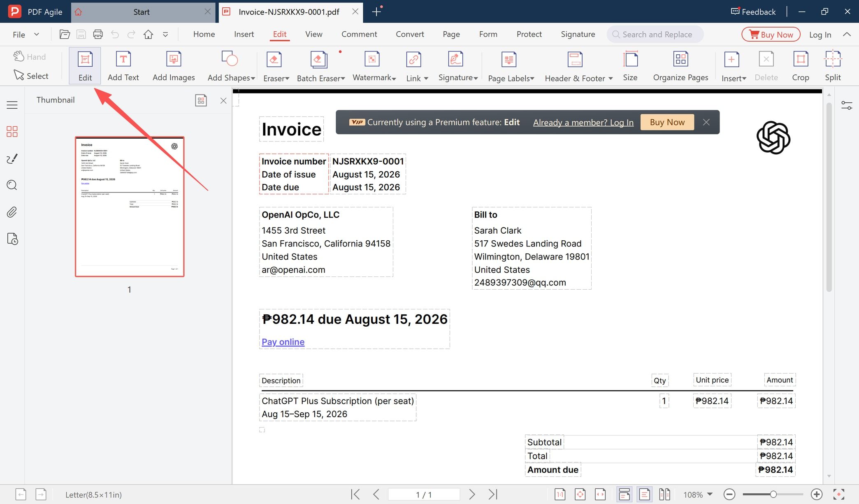Go to the last page

(x=493, y=494)
